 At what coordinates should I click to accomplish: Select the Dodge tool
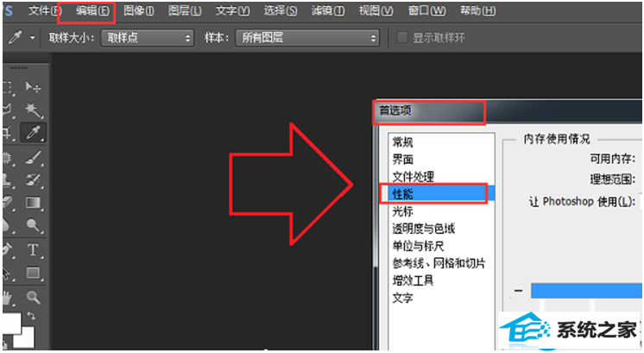tap(33, 225)
